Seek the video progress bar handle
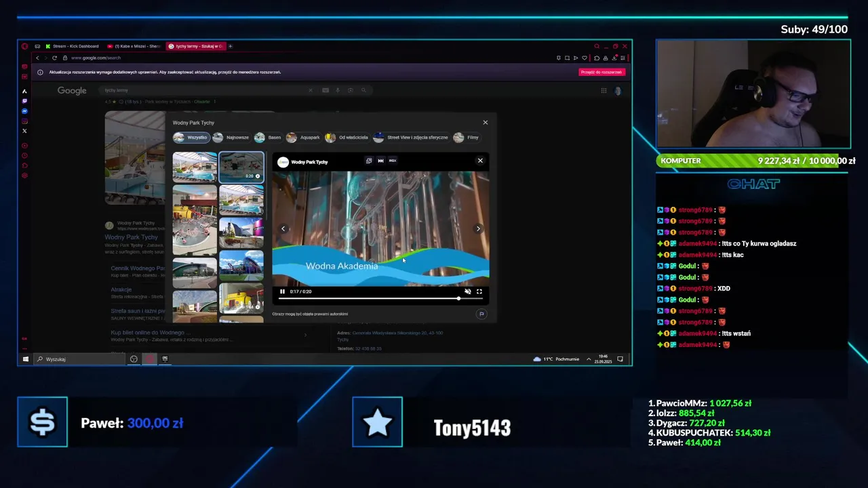The image size is (868, 488). point(458,298)
